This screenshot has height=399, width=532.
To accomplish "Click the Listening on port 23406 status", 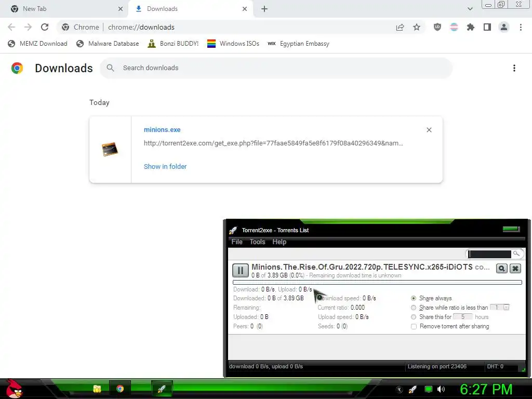I will click(437, 366).
